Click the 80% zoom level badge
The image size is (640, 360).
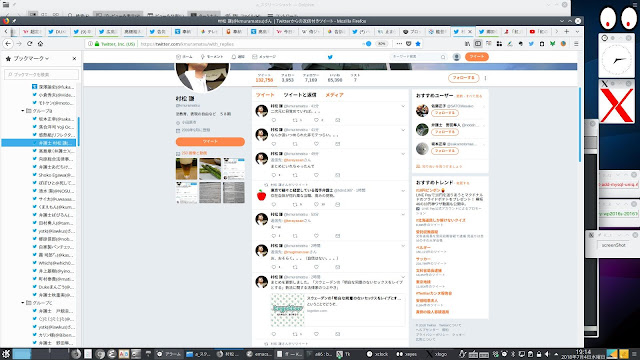click(x=382, y=44)
